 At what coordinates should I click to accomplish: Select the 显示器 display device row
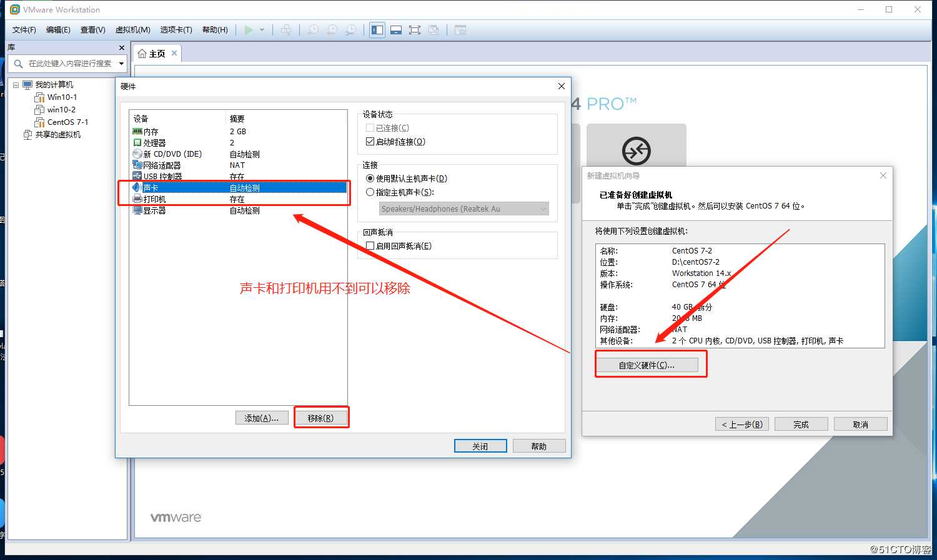coord(238,210)
